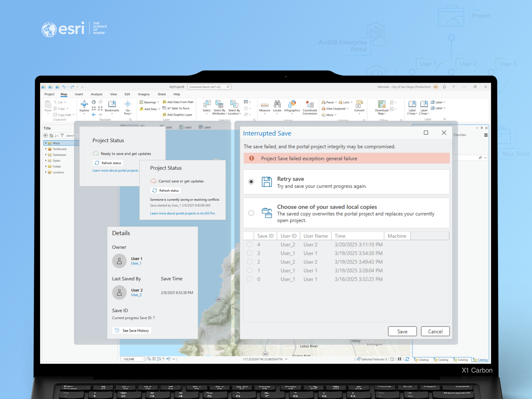Image resolution: width=532 pixels, height=399 pixels.
Task: Click Add Data From Path
Action: tap(178, 102)
